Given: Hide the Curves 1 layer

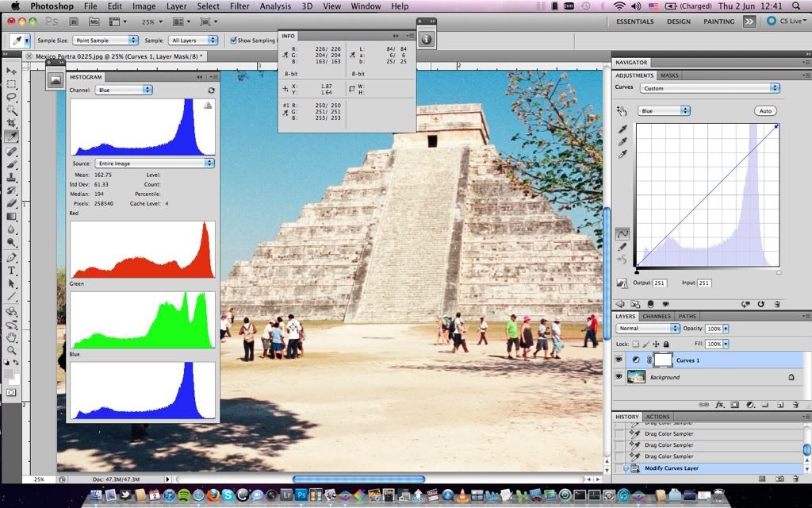Looking at the screenshot, I should (619, 360).
